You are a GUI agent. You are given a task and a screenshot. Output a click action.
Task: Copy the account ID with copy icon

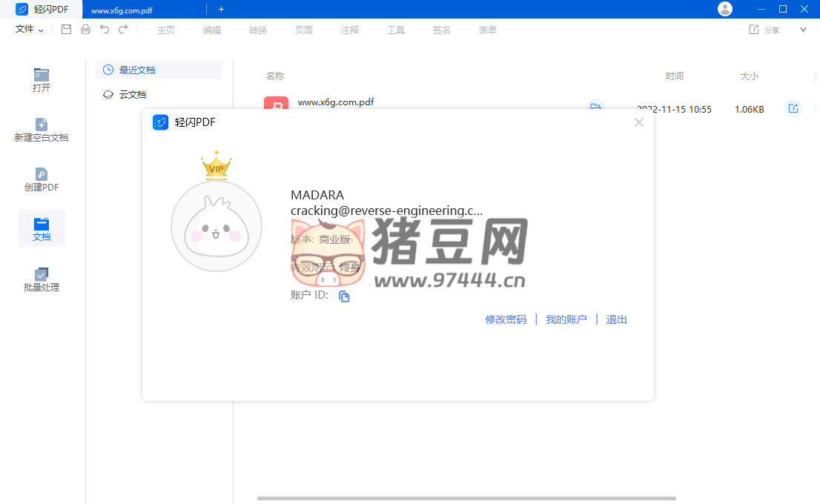pos(344,296)
